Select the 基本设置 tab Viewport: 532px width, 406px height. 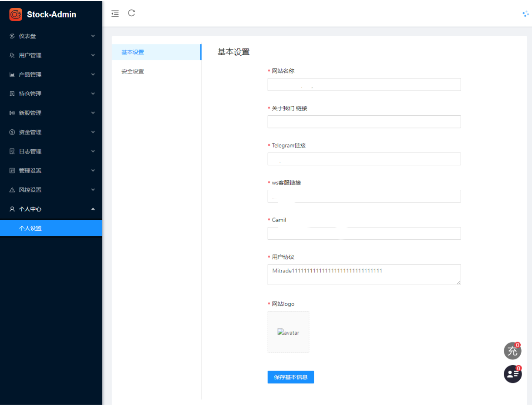tap(133, 52)
